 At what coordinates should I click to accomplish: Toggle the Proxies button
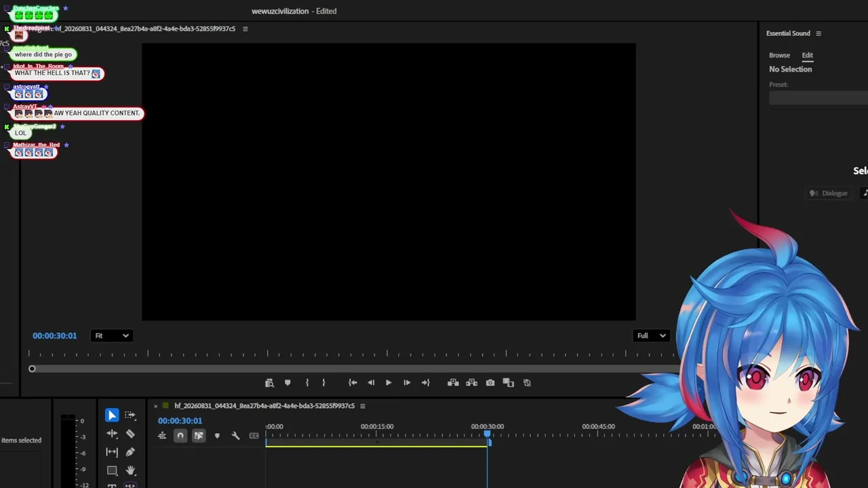click(527, 383)
